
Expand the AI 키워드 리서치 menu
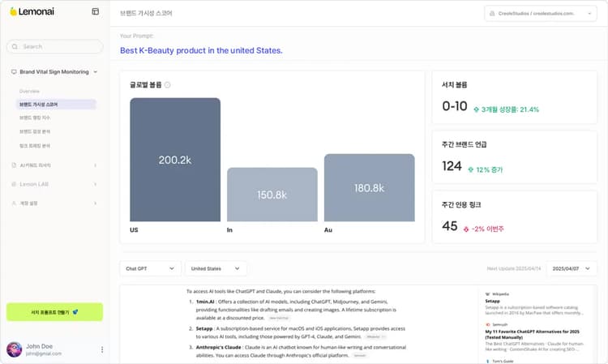point(96,165)
